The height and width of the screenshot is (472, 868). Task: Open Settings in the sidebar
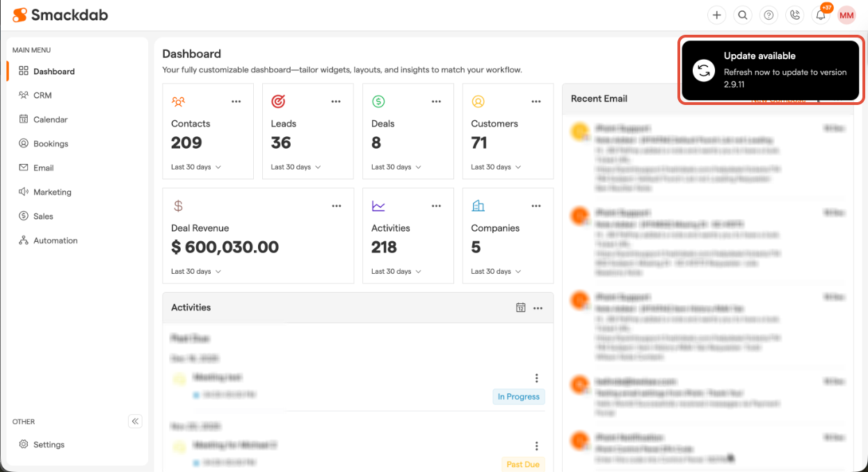pos(49,444)
